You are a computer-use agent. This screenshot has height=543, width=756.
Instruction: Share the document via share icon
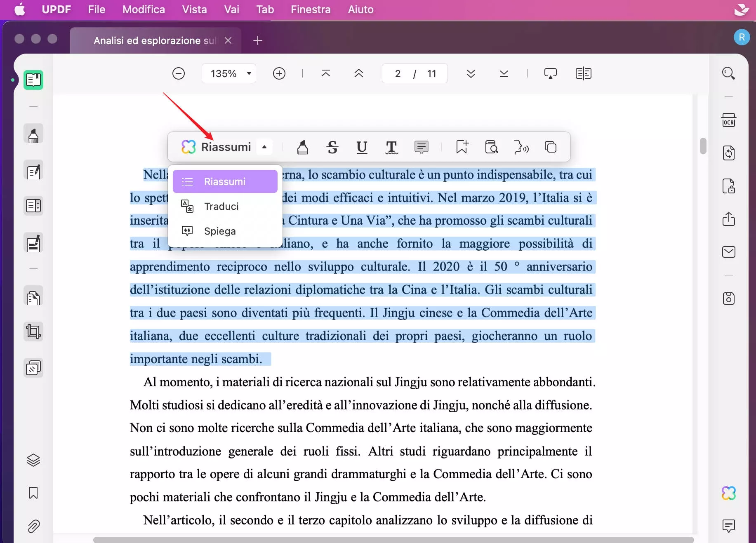728,219
